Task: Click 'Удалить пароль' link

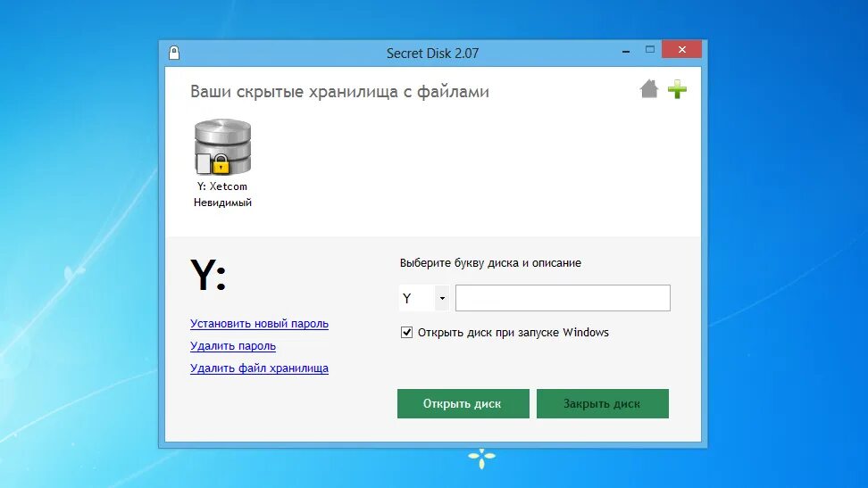Action: (x=232, y=346)
